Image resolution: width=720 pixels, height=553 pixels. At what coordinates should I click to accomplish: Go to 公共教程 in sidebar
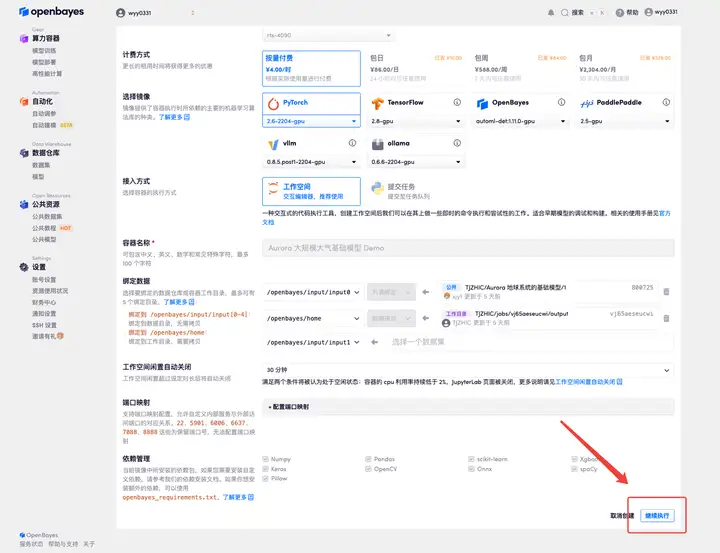pos(44,228)
